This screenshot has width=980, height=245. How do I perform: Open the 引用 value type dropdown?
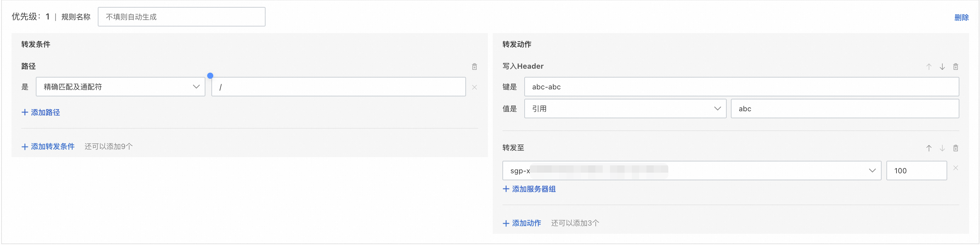click(625, 109)
